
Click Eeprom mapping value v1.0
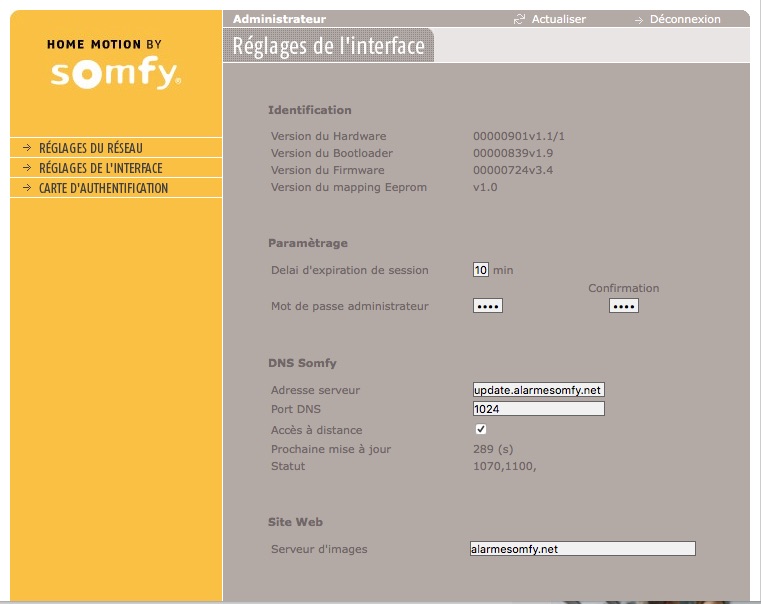click(x=485, y=187)
